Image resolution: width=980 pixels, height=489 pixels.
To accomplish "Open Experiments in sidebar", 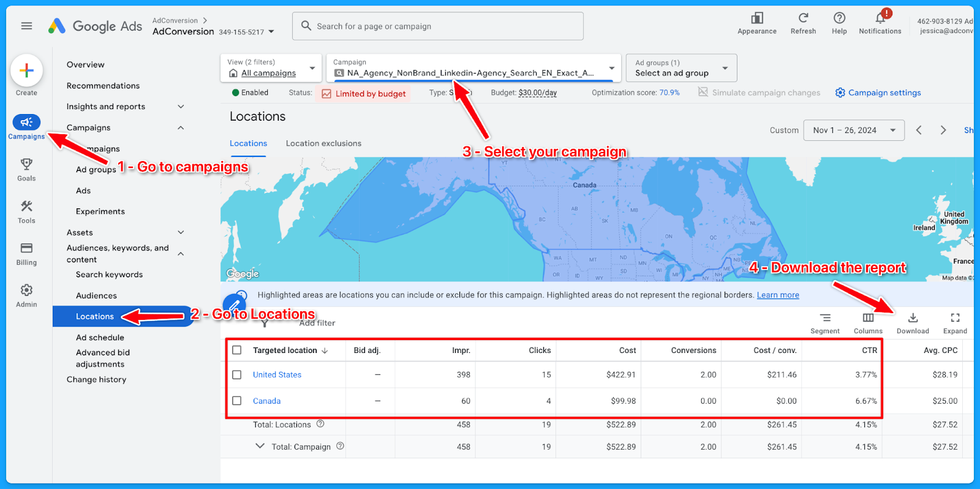I will point(100,211).
